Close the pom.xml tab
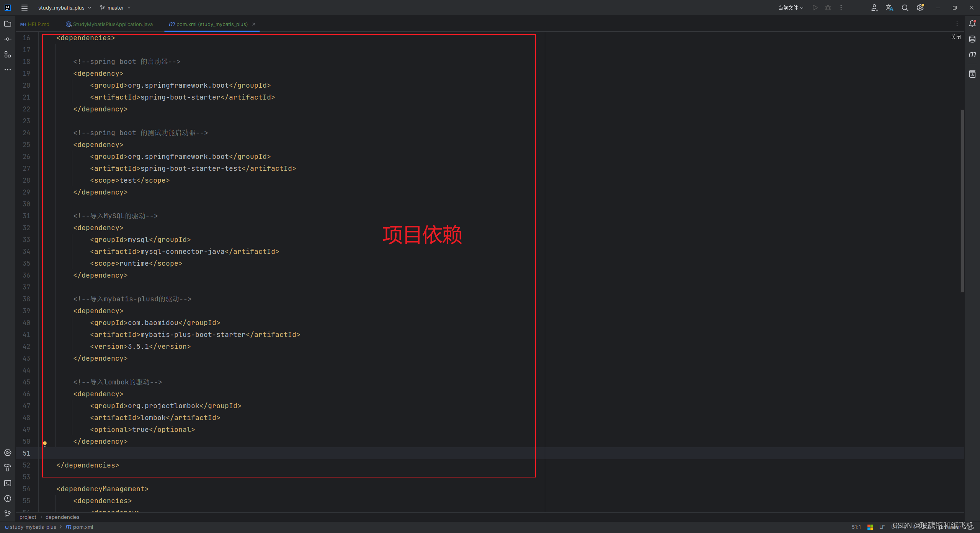Screen dimensions: 980x533 (x=254, y=24)
